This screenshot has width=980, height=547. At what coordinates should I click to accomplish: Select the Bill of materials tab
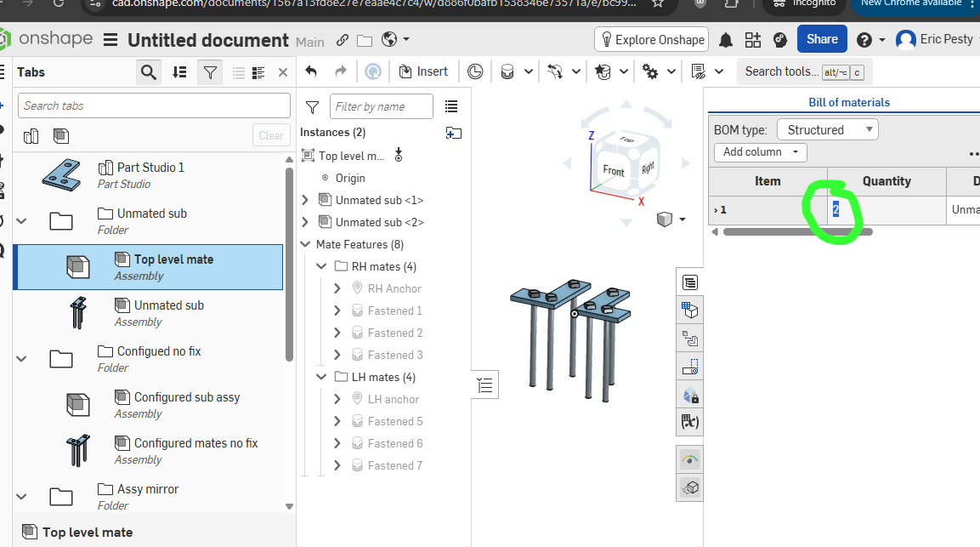click(848, 102)
